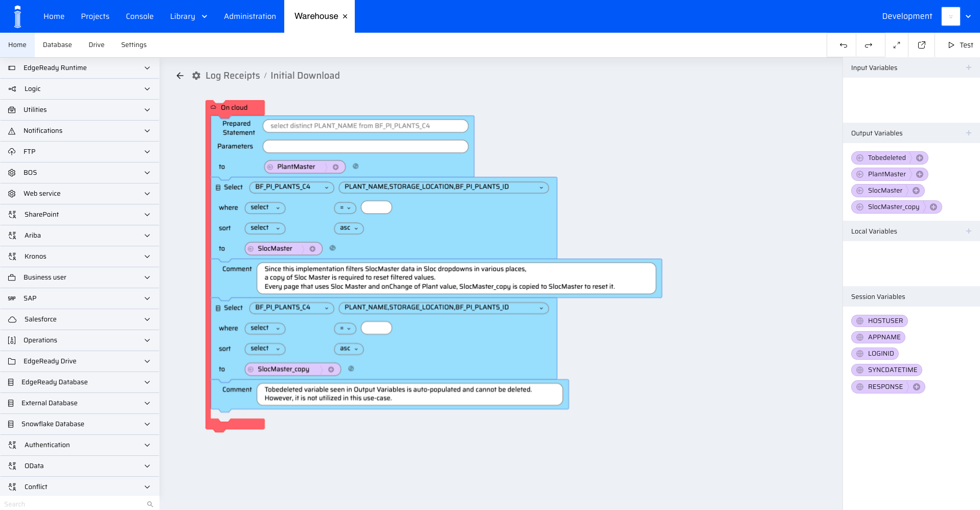Add a new Input Variable
The image size is (980, 510).
(x=969, y=67)
